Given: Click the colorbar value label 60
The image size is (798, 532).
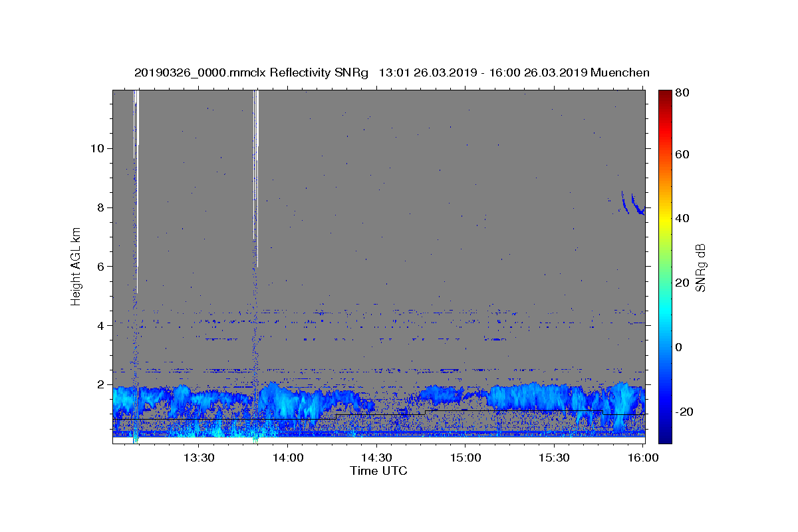Looking at the screenshot, I should click(683, 154).
